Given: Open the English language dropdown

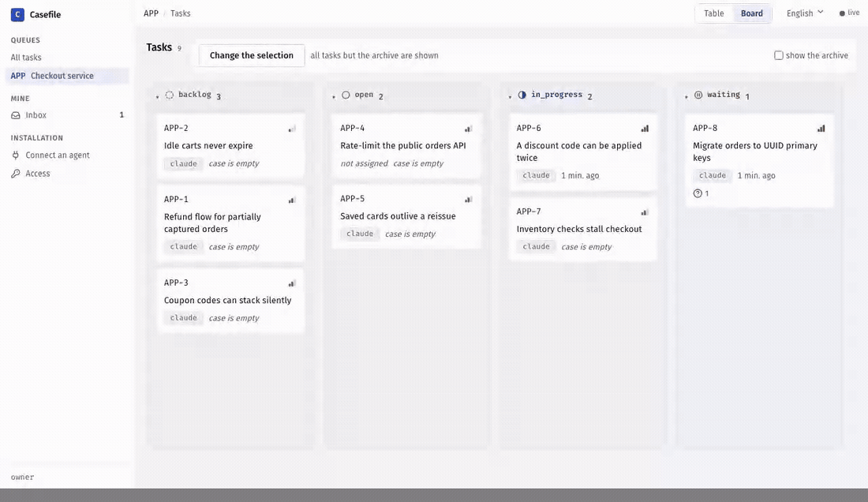Looking at the screenshot, I should (805, 13).
